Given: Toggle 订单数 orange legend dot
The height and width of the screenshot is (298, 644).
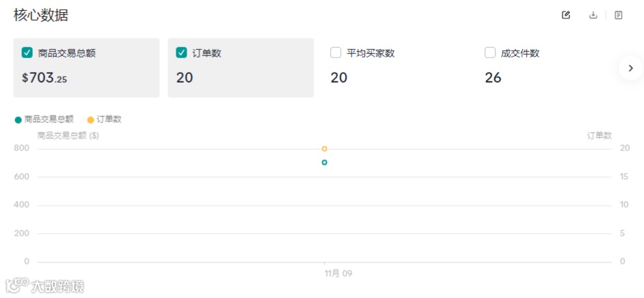Looking at the screenshot, I should tap(91, 120).
